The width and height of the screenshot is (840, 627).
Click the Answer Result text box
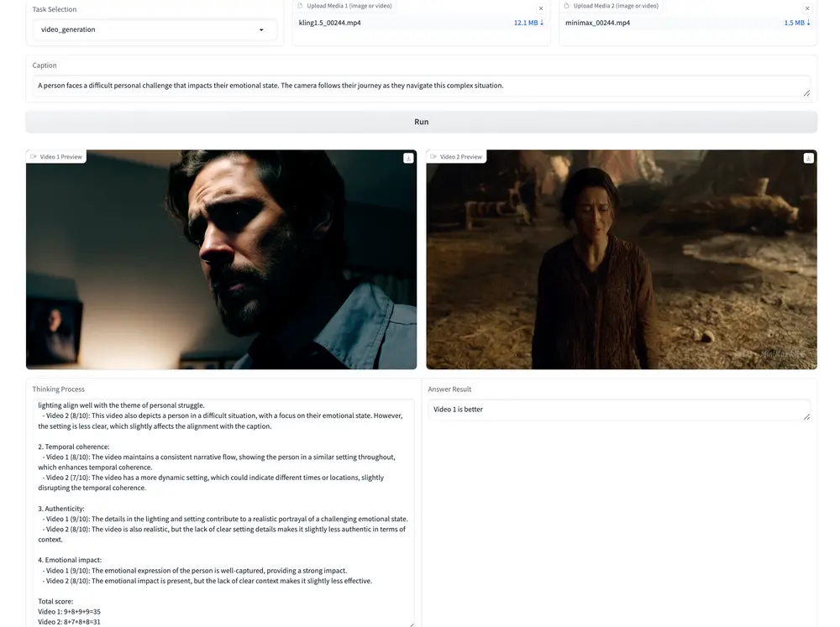point(617,410)
